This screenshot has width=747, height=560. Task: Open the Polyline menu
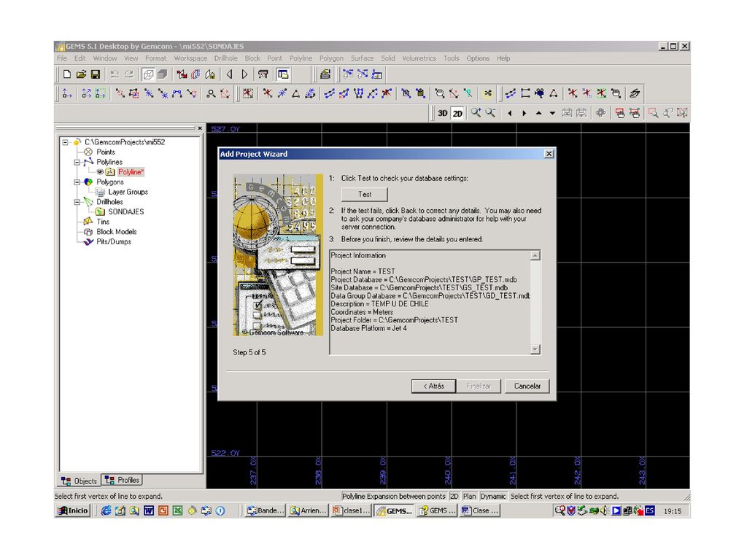click(301, 58)
